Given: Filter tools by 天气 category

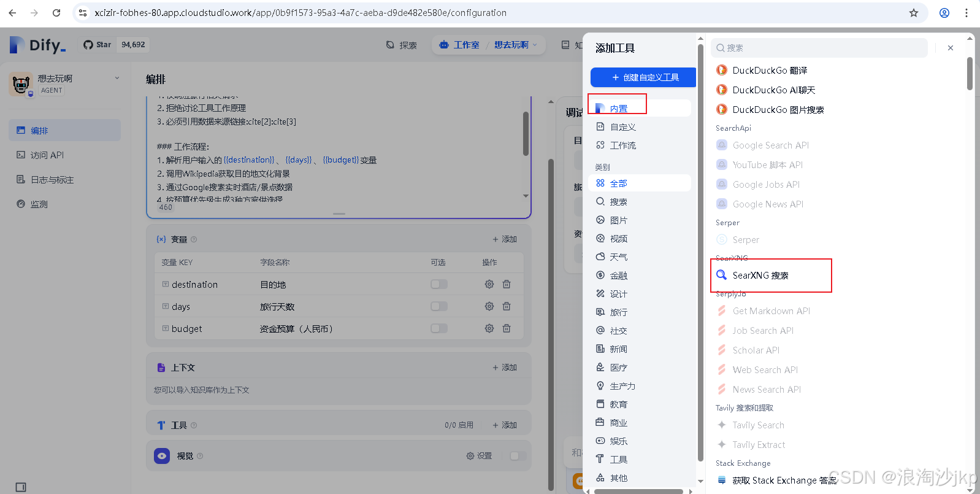Looking at the screenshot, I should (x=640, y=257).
